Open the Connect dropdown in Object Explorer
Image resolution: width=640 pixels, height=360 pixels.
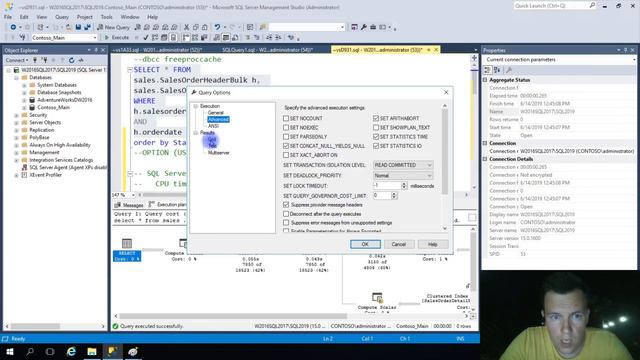tap(17, 60)
